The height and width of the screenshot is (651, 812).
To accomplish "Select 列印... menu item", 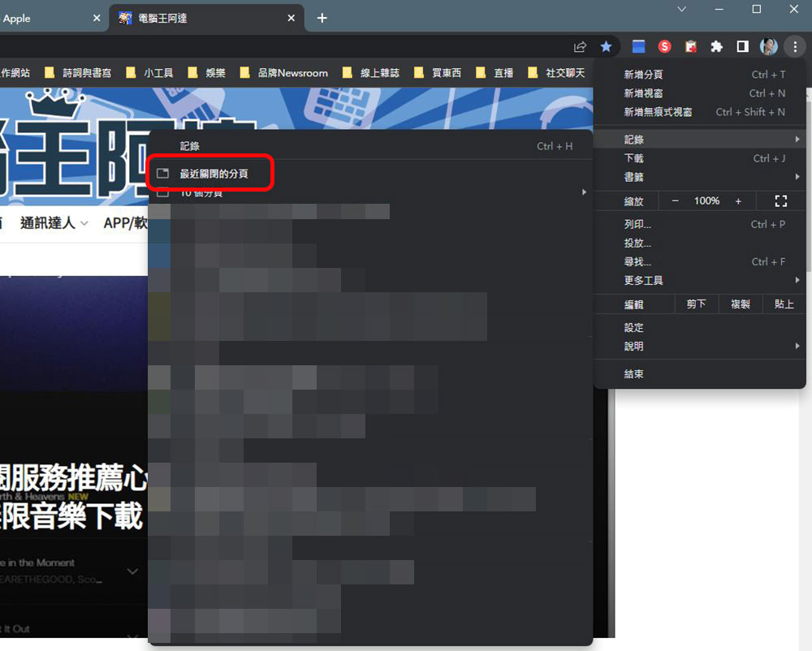I will 700,224.
